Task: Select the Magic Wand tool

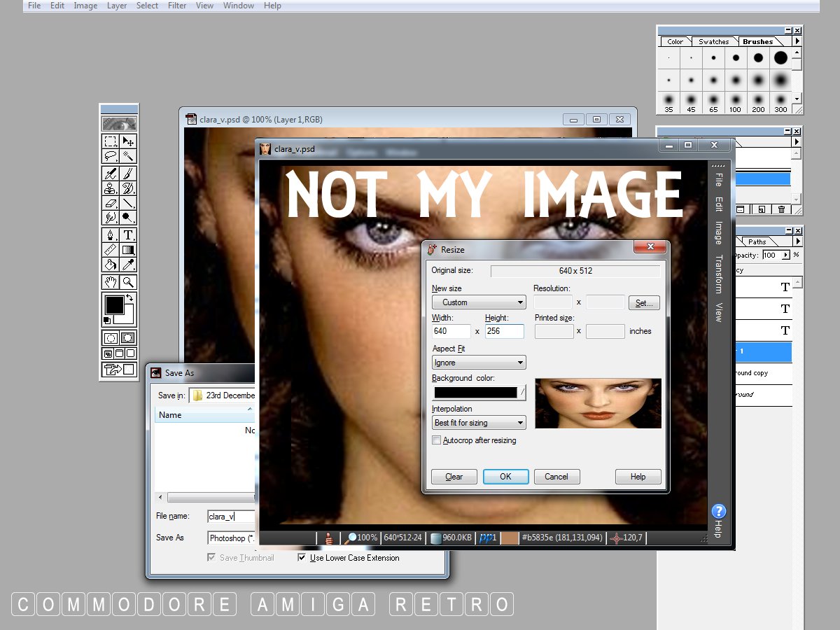Action: pos(128,156)
